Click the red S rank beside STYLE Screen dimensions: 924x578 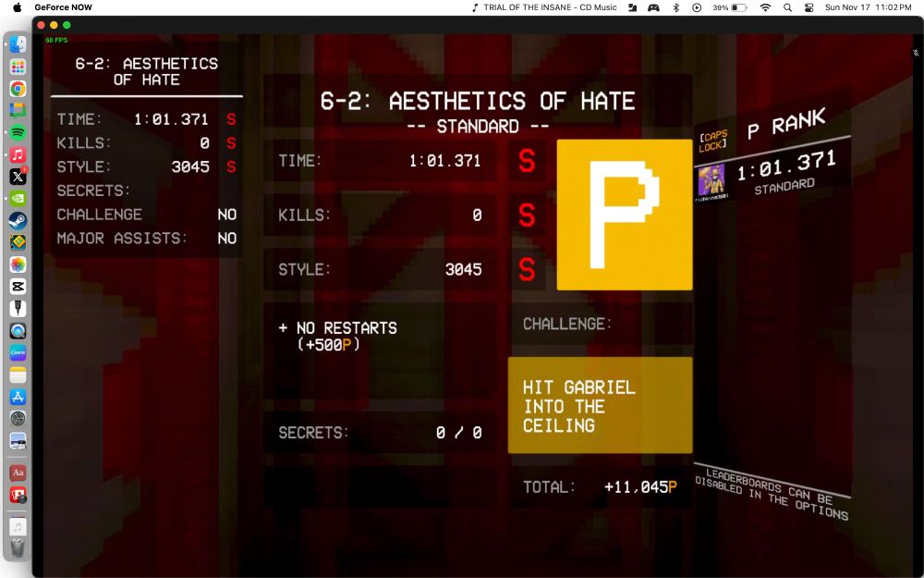[527, 269]
